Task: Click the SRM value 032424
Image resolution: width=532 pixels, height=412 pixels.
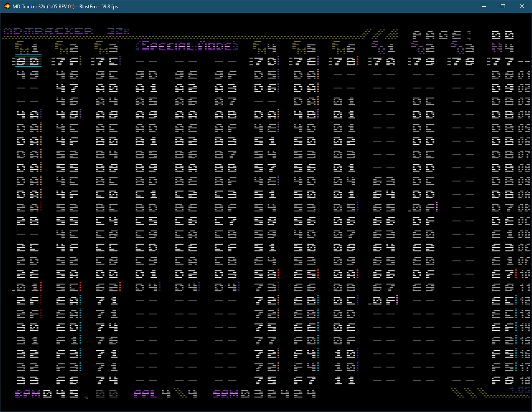Action: [279, 394]
